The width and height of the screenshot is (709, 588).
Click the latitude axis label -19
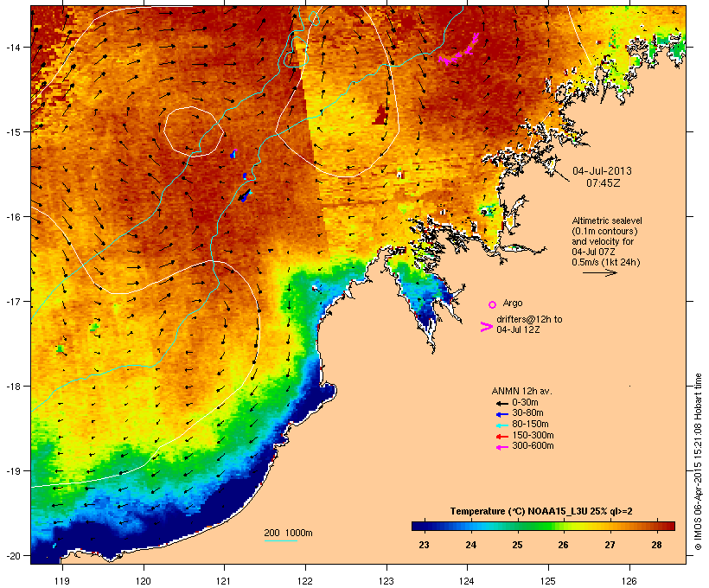(12, 471)
